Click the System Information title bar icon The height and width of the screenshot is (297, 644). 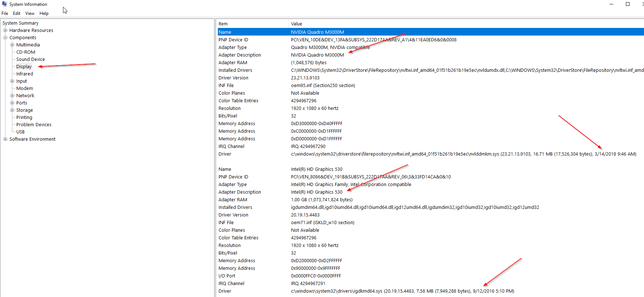4,4
